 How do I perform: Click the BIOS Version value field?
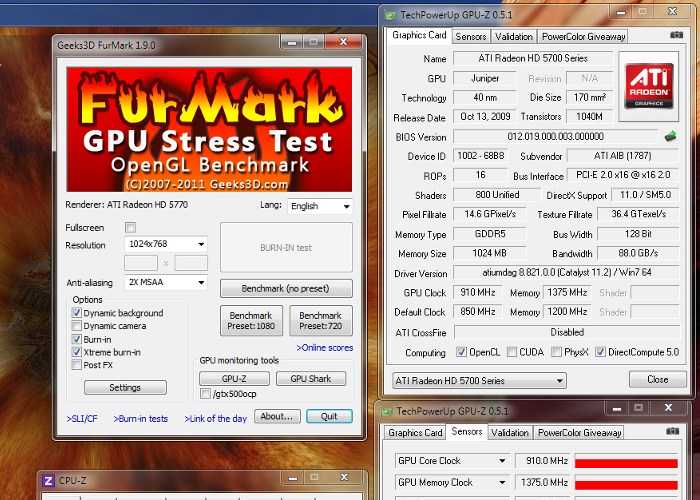click(x=555, y=136)
